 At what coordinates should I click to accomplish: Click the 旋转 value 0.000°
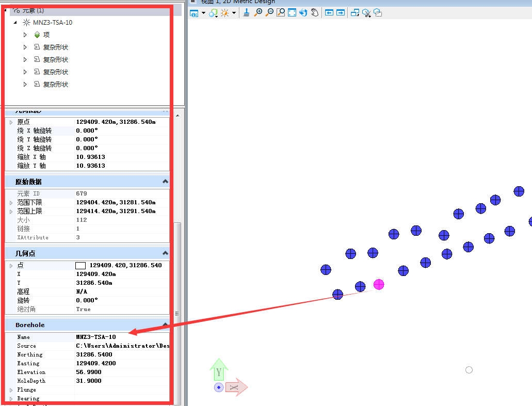[x=87, y=301]
